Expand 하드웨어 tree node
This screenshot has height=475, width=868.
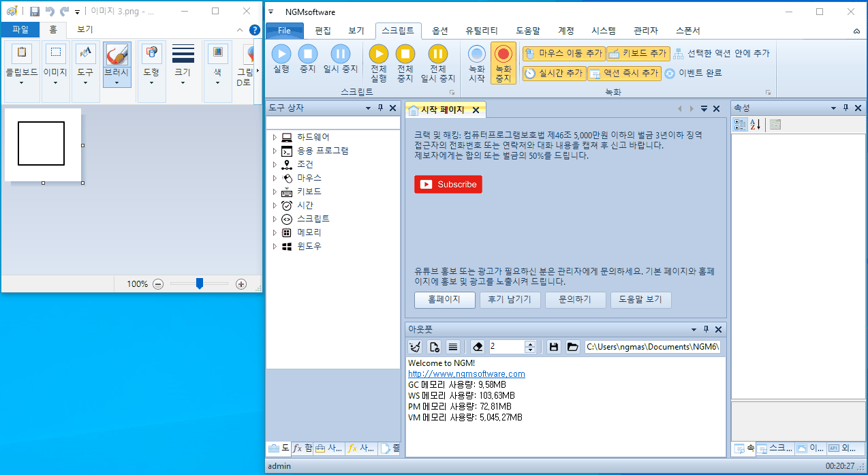275,137
